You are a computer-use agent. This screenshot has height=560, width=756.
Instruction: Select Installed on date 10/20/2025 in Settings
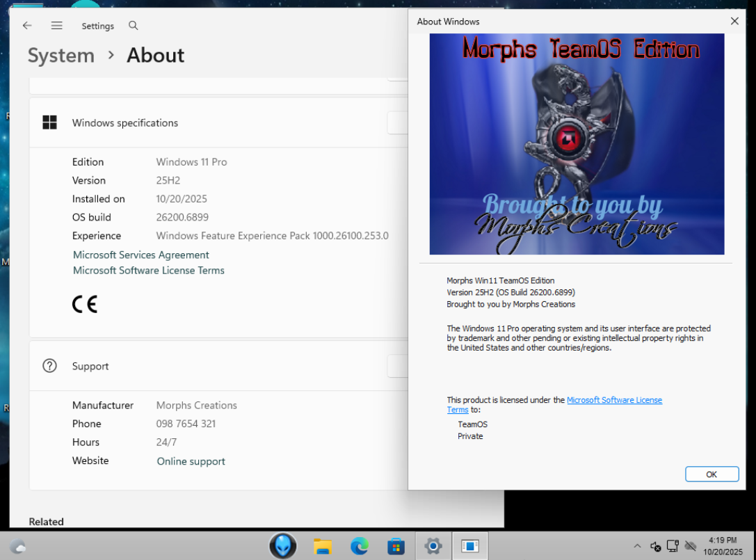(182, 199)
